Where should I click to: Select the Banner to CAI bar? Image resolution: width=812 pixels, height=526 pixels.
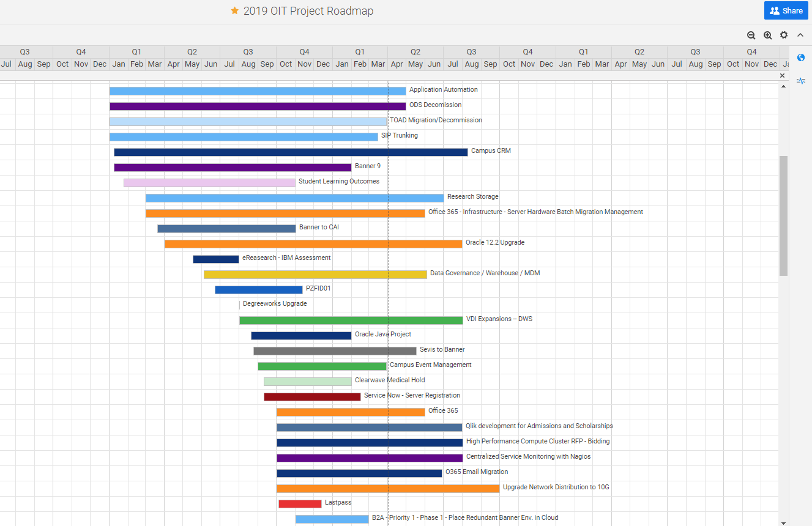(226, 229)
